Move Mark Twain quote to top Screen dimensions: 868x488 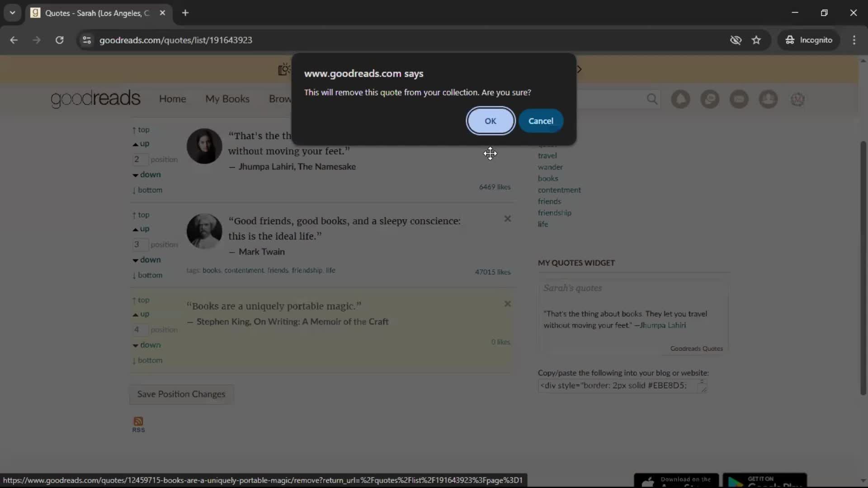click(141, 215)
